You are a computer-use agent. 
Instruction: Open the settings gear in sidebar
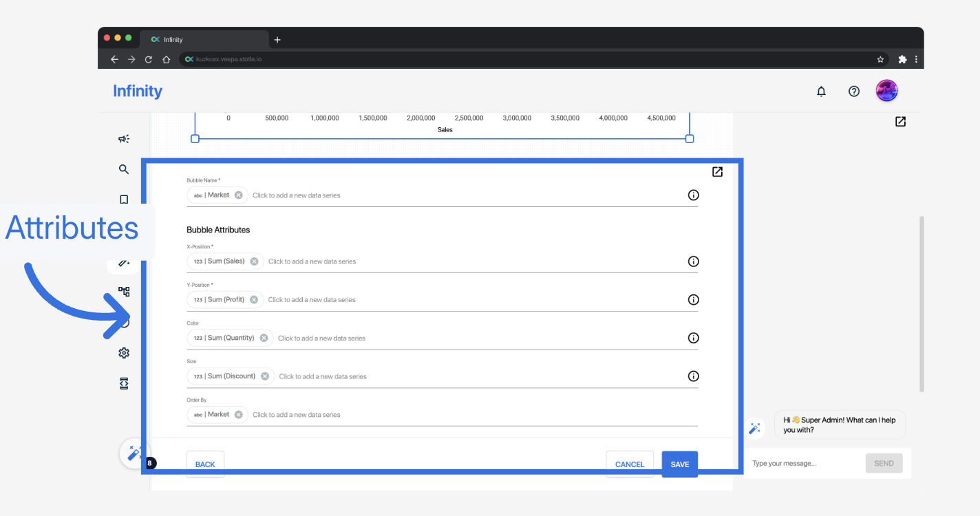(124, 353)
